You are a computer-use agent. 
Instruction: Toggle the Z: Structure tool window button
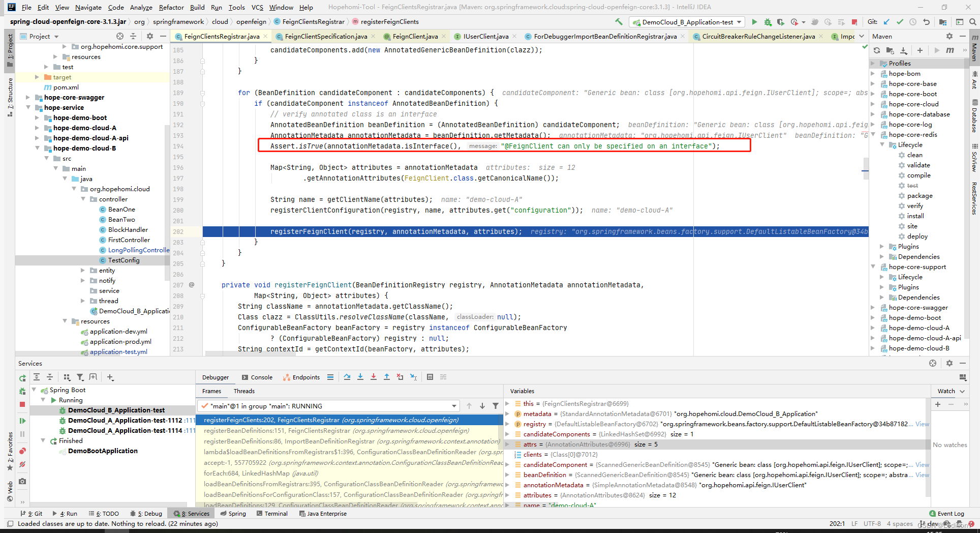point(10,96)
